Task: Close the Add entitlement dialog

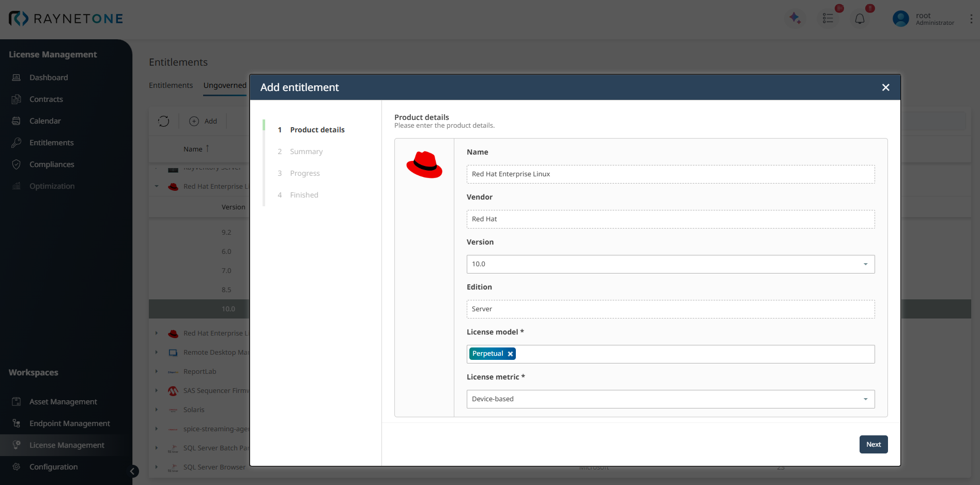Action: 885,87
